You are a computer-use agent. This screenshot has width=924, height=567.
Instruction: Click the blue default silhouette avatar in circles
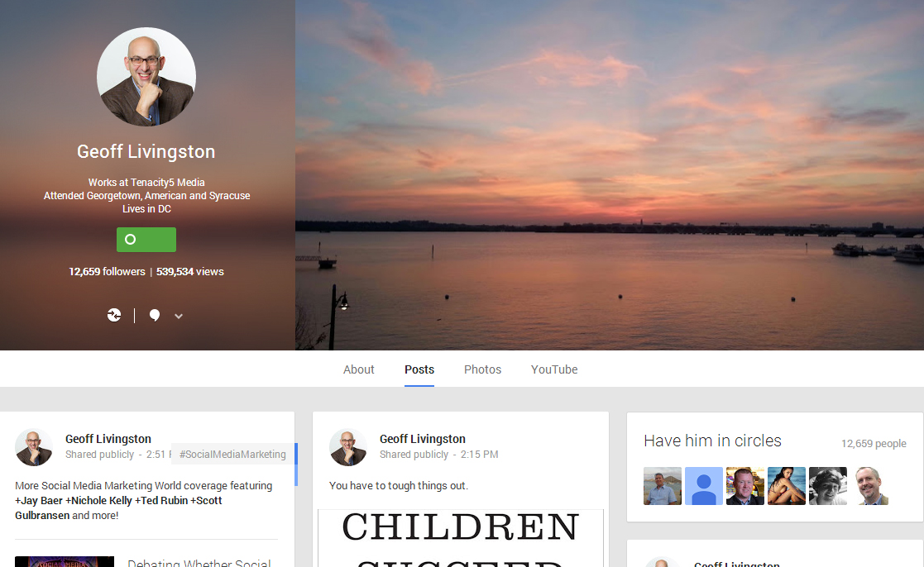(704, 486)
